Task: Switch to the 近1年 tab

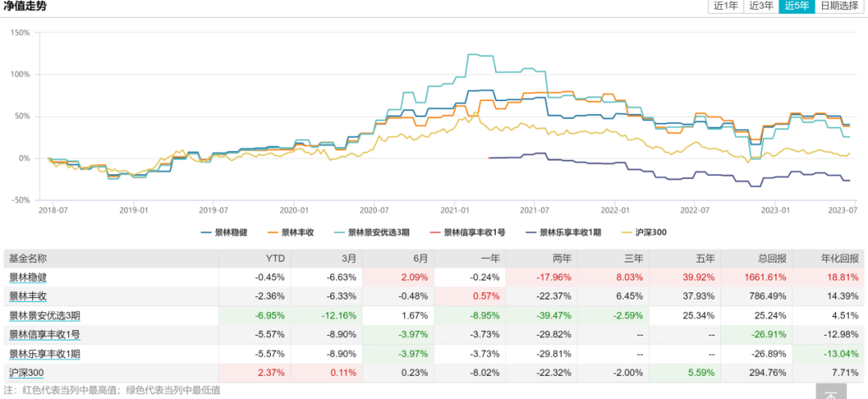Action: [x=726, y=6]
